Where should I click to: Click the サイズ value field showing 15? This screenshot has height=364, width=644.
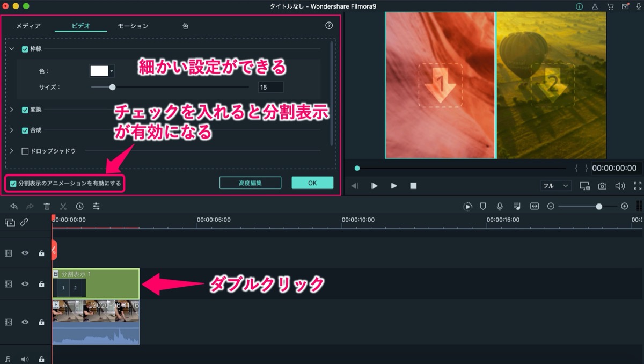pos(270,87)
